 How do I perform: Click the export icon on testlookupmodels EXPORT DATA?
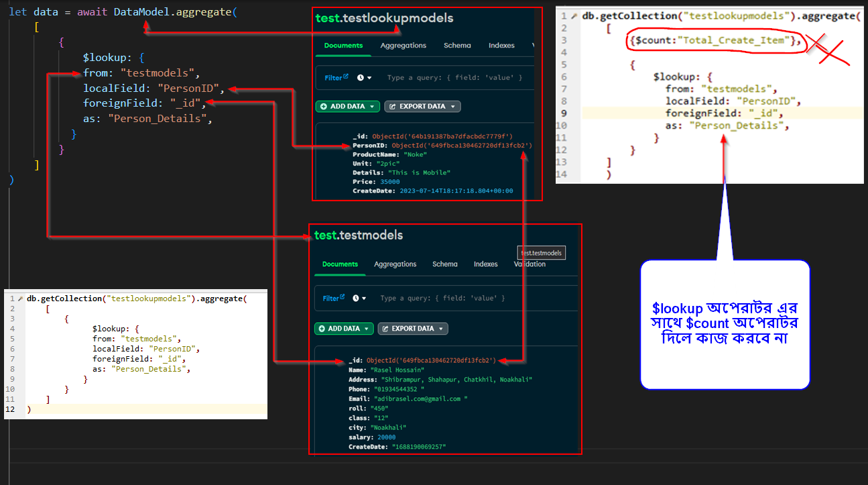click(x=393, y=107)
